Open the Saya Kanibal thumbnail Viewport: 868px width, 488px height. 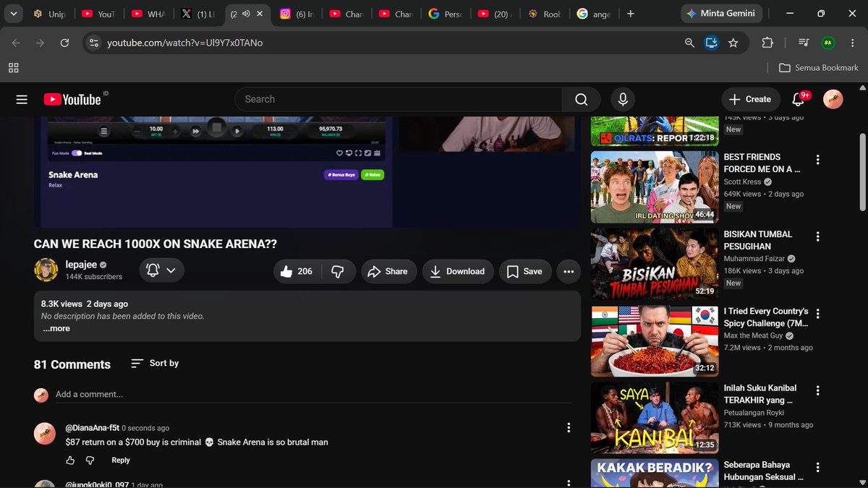coord(655,417)
